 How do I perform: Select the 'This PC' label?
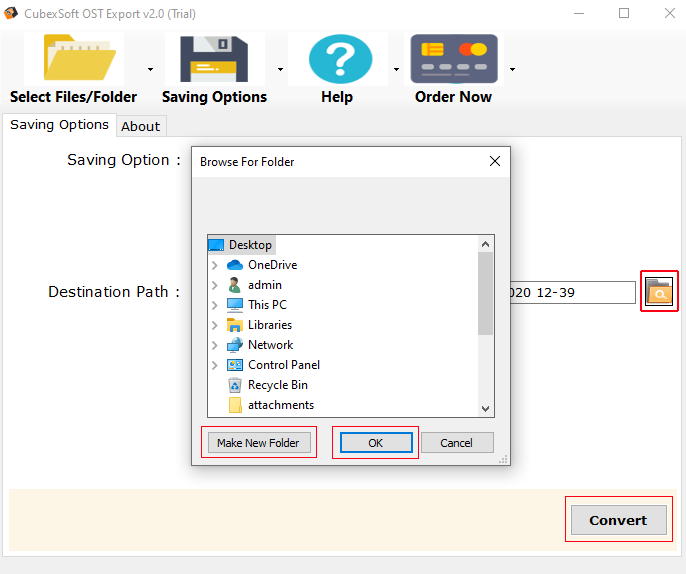coord(267,305)
